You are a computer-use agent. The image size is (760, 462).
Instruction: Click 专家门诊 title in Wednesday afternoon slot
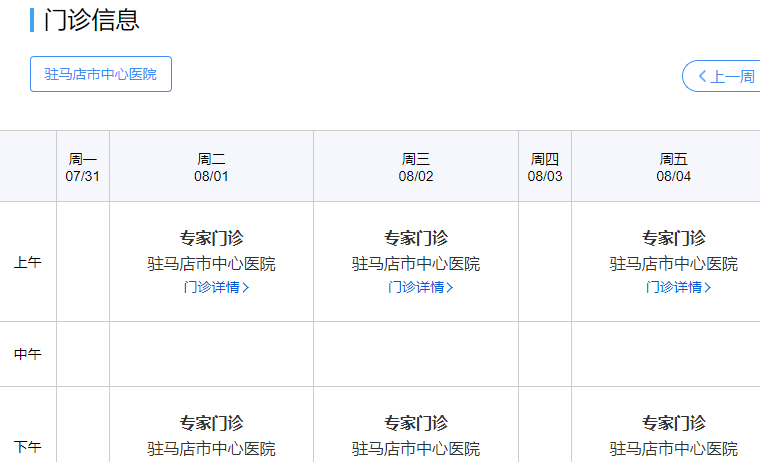[x=416, y=423]
